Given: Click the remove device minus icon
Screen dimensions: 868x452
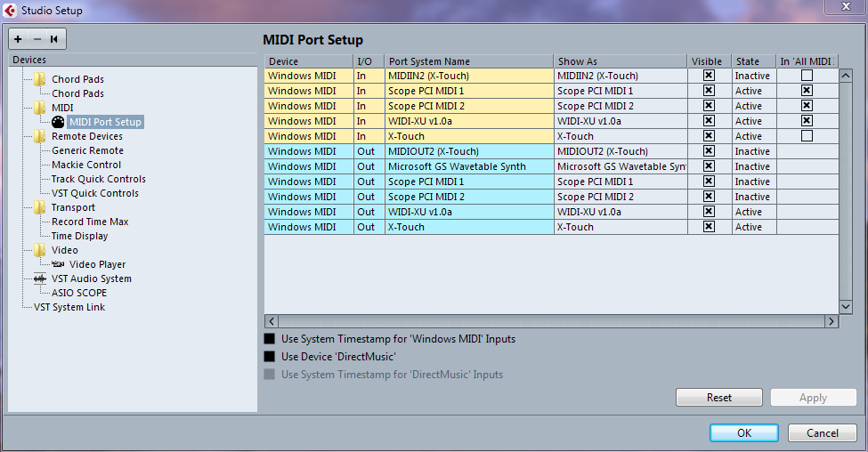Looking at the screenshot, I should pos(37,39).
